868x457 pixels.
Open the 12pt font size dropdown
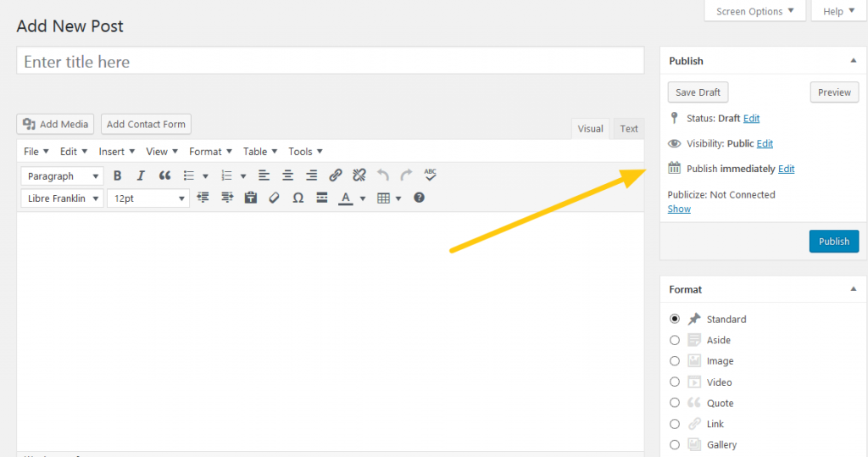pyautogui.click(x=148, y=198)
